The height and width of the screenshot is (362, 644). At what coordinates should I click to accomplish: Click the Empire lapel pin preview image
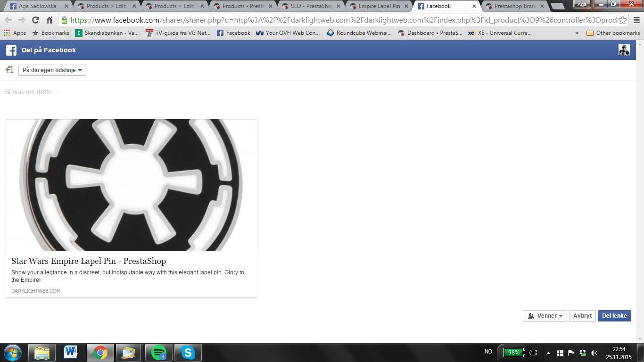[132, 185]
